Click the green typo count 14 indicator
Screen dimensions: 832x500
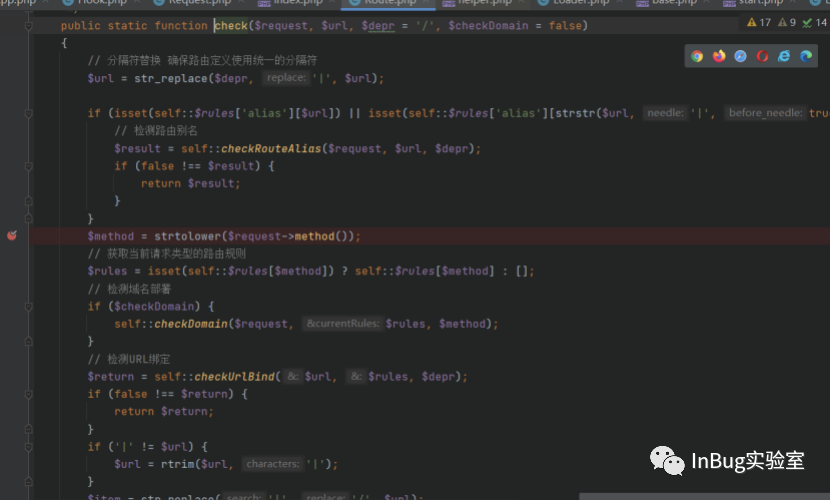pyautogui.click(x=814, y=22)
